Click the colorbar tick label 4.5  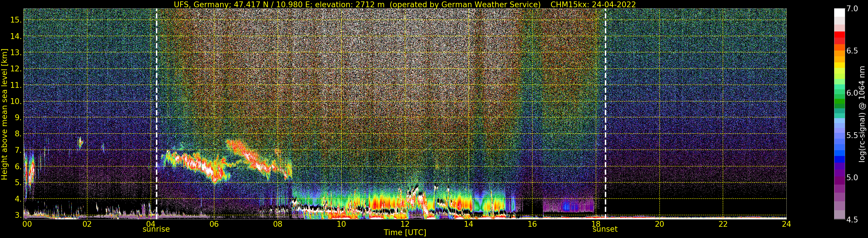852,220
